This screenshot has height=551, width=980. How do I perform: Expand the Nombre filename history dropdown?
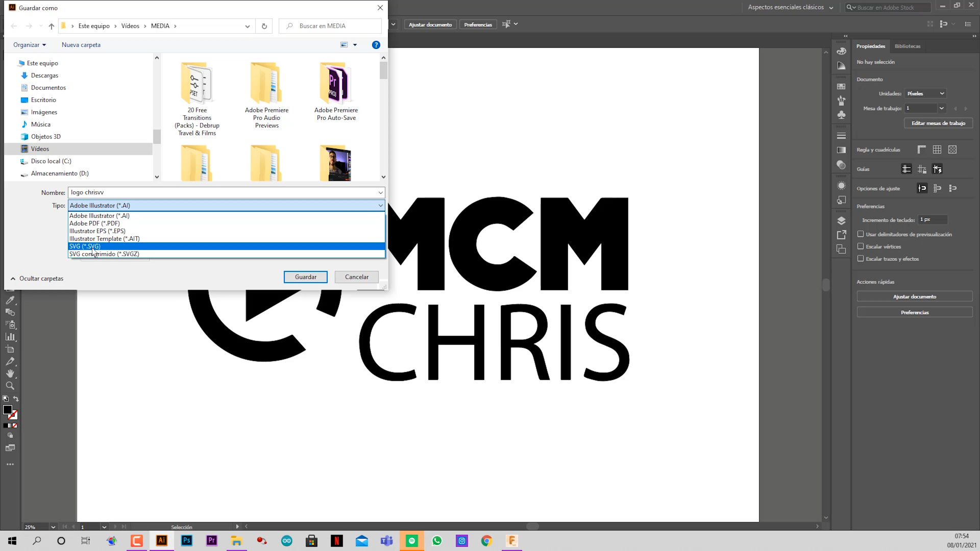pos(380,192)
